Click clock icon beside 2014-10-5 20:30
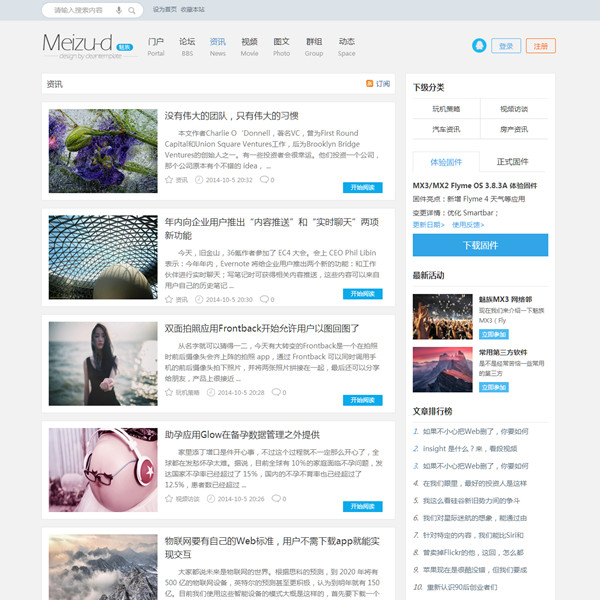 coord(199,299)
